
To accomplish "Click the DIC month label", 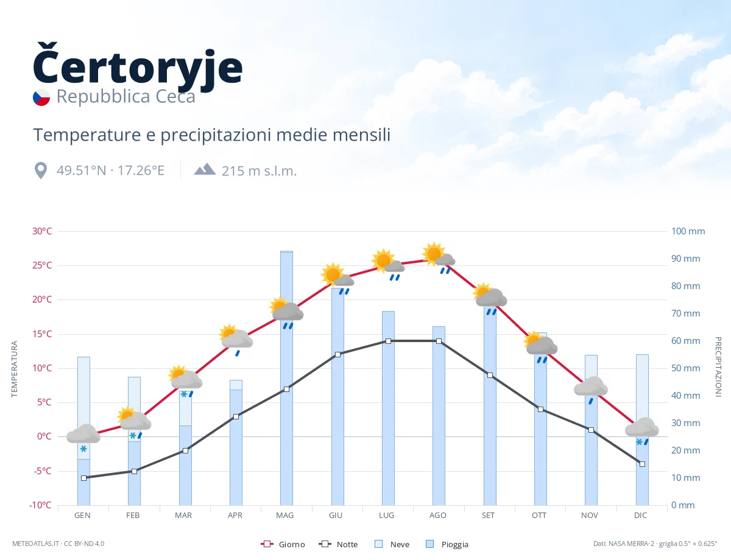I will (641, 516).
